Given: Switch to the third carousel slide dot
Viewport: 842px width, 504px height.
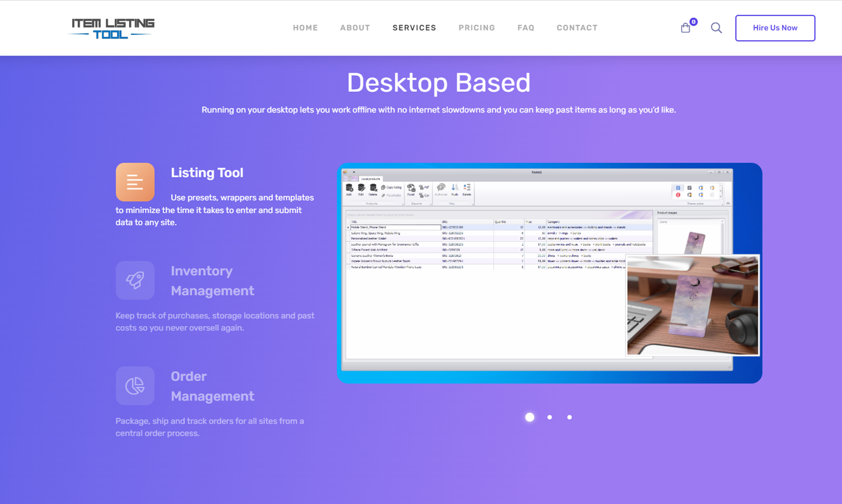Looking at the screenshot, I should coord(570,417).
